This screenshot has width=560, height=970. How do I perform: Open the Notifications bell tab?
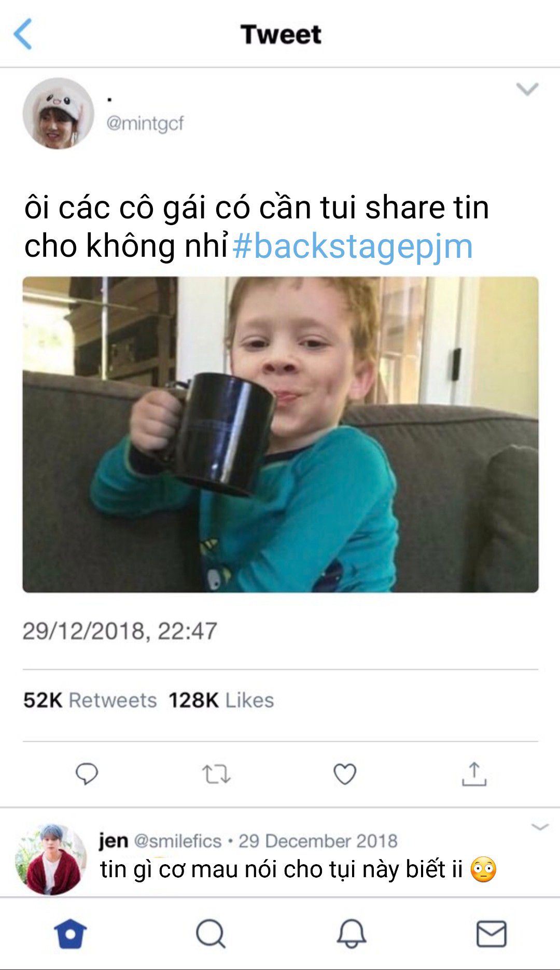[x=352, y=934]
